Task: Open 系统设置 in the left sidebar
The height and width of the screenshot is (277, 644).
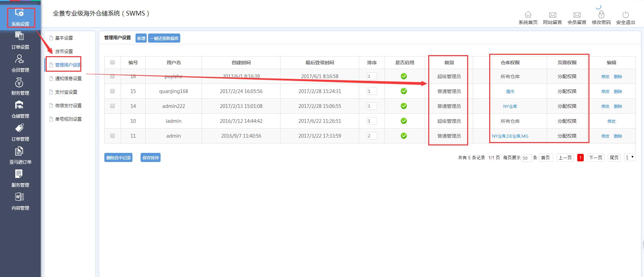Action: point(20,18)
